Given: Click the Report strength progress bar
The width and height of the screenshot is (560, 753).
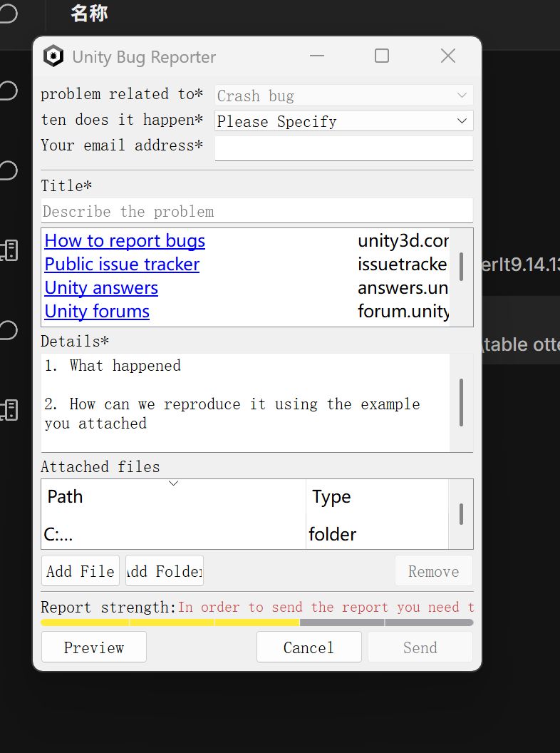Looking at the screenshot, I should coord(257,623).
